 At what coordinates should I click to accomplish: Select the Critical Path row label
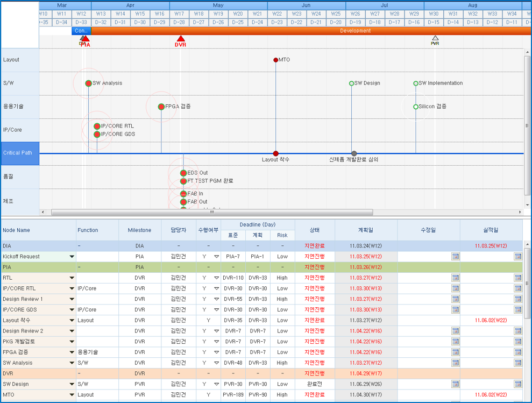(x=20, y=153)
